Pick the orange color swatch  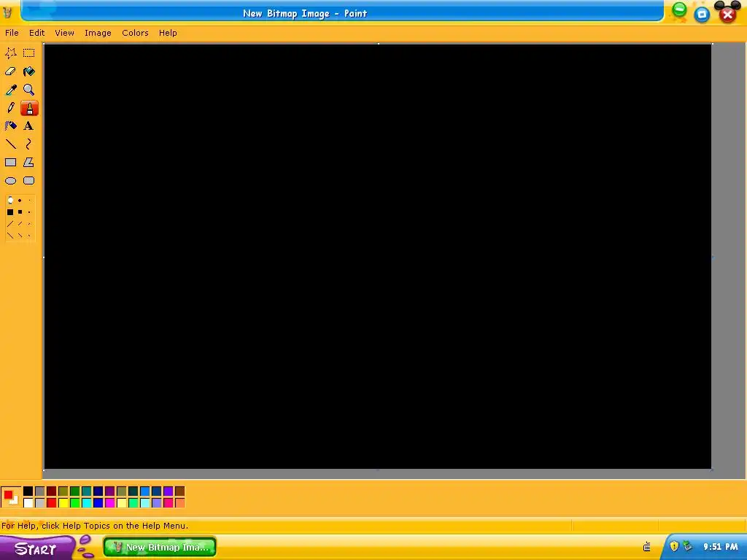click(x=179, y=503)
